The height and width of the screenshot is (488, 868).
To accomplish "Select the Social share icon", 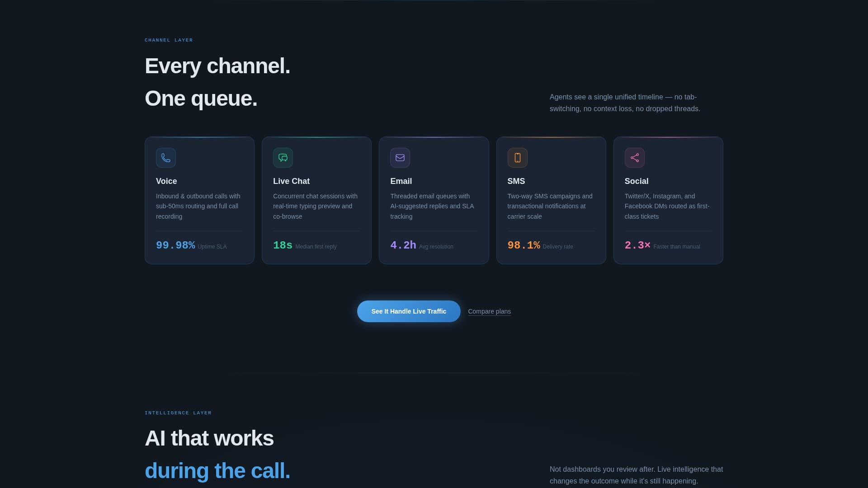I will click(x=634, y=158).
